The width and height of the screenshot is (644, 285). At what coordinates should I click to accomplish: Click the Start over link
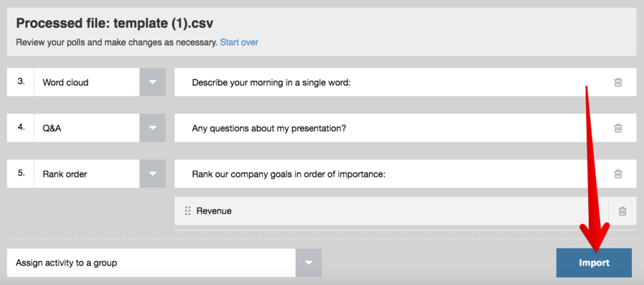click(x=239, y=42)
